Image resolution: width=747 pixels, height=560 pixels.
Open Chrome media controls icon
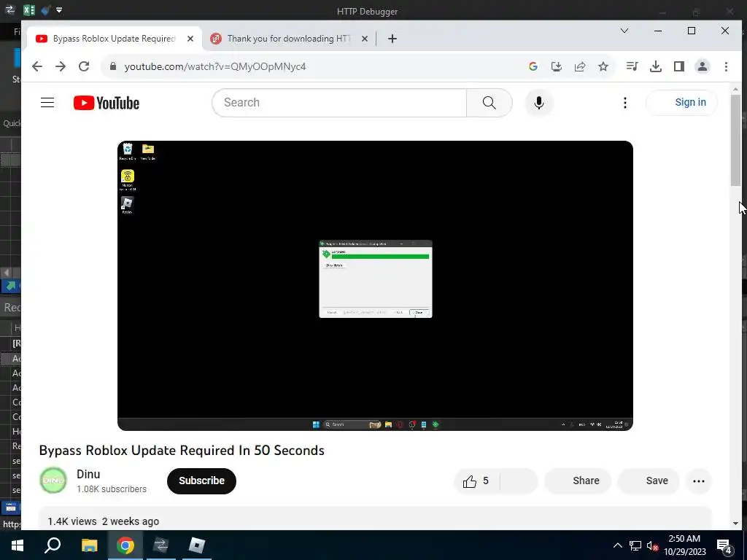[x=632, y=66]
